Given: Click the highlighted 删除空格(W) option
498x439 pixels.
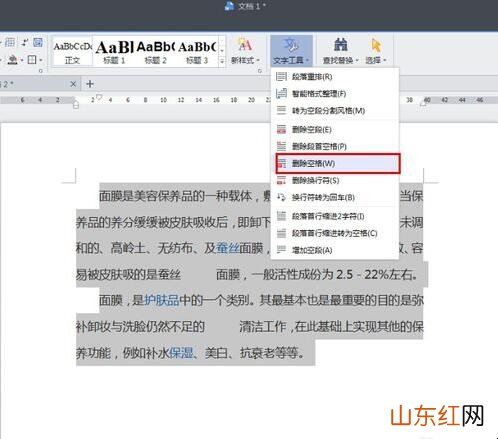Looking at the screenshot, I should click(338, 163).
